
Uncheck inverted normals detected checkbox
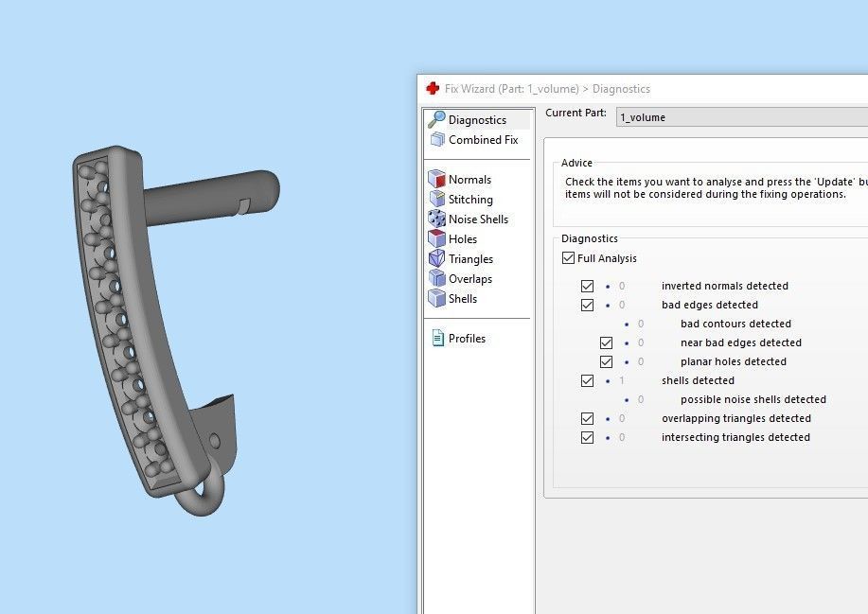click(x=587, y=286)
